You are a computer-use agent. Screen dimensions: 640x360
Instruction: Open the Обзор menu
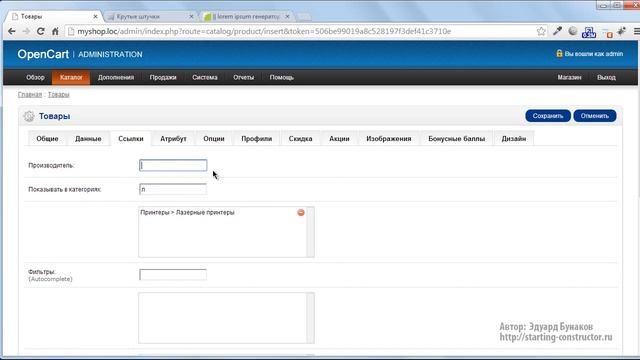[x=35, y=78]
